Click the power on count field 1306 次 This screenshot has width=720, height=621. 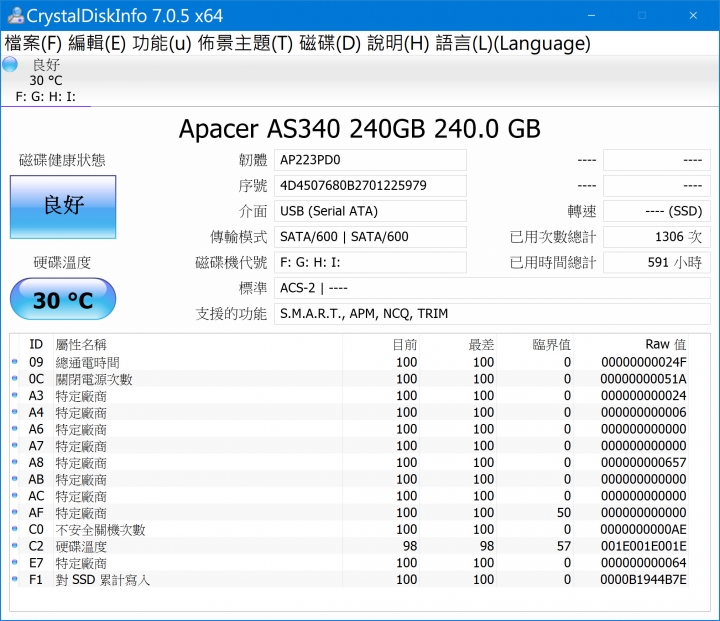tap(657, 237)
